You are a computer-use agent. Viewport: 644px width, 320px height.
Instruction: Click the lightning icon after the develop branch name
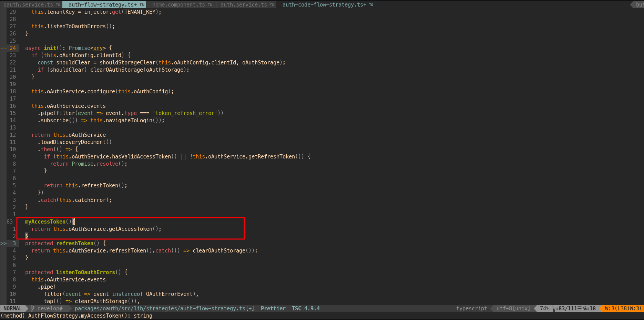tap(61, 308)
